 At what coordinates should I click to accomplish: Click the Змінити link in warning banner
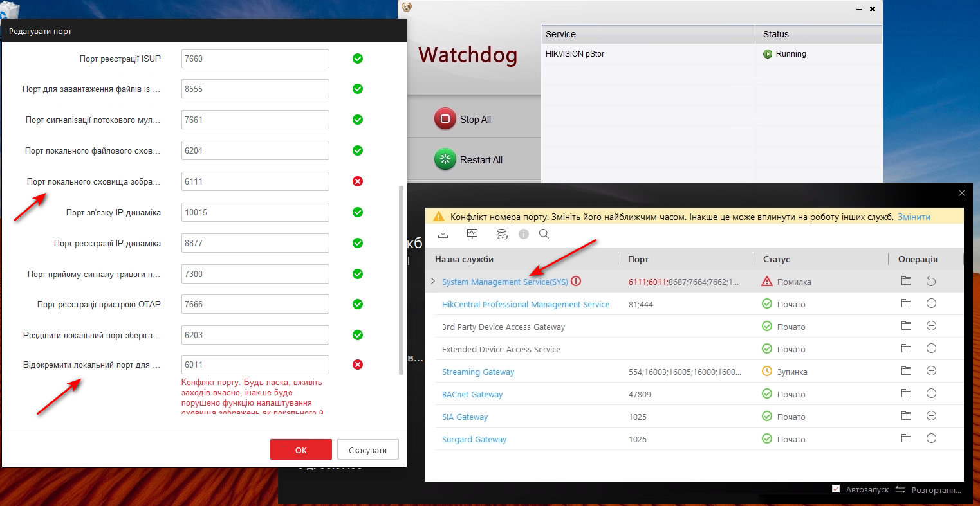coord(914,217)
